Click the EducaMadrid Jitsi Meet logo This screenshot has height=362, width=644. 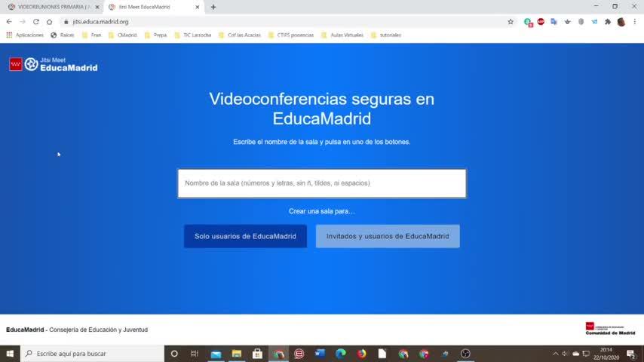tap(54, 65)
